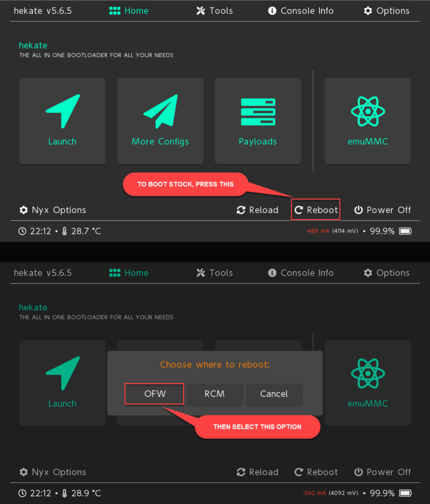Open Console Info tab in top screen
This screenshot has width=430, height=504.
[301, 11]
